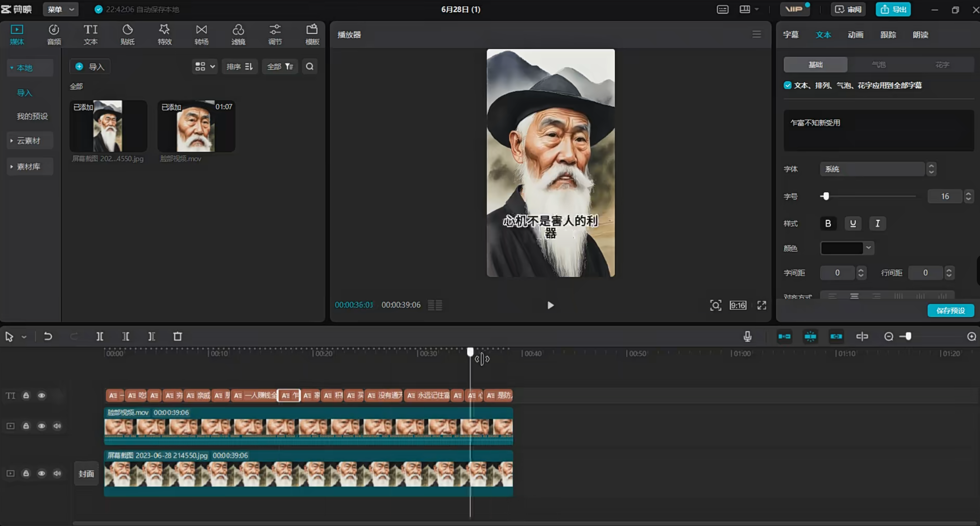Open the text color dropdown

[869, 248]
